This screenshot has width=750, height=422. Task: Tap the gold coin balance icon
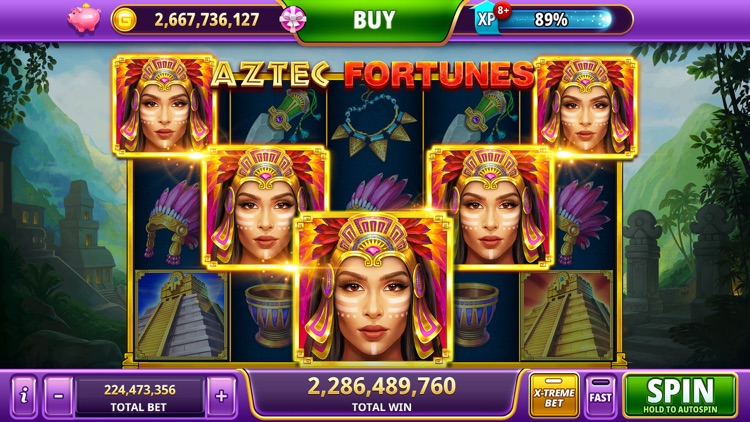point(124,20)
